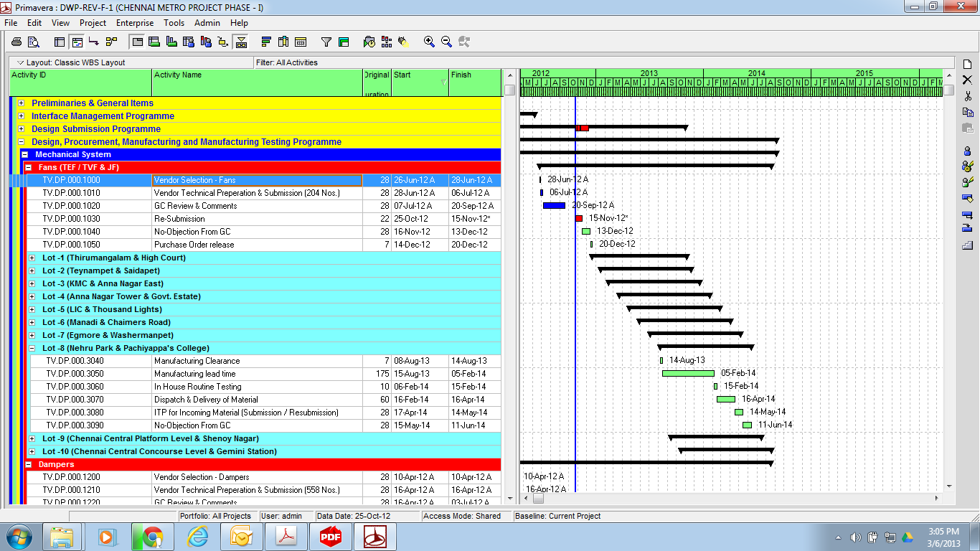Viewport: 980px width, 551px height.
Task: Open Internet Explorer from the taskbar
Action: 197,537
